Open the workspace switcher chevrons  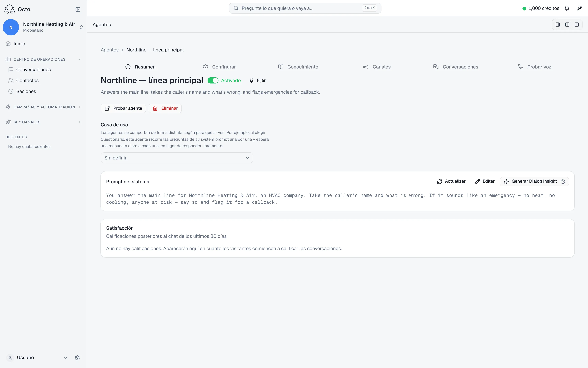coord(81,27)
